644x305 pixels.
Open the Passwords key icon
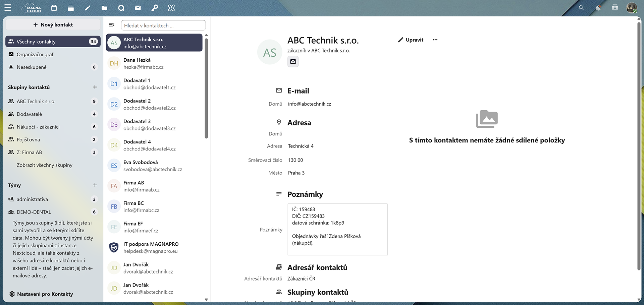155,8
